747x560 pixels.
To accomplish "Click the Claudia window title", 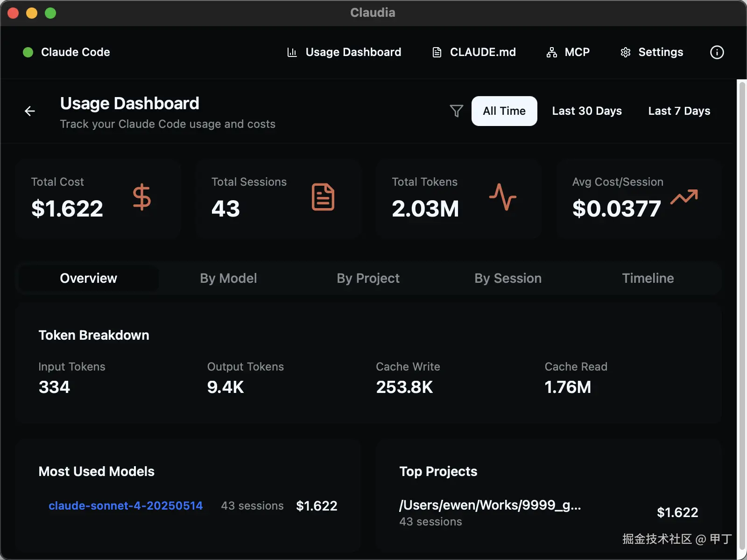I will click(x=373, y=13).
